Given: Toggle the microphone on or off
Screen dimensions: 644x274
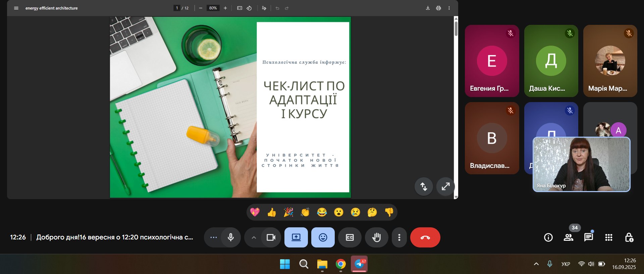Looking at the screenshot, I should click(231, 237).
